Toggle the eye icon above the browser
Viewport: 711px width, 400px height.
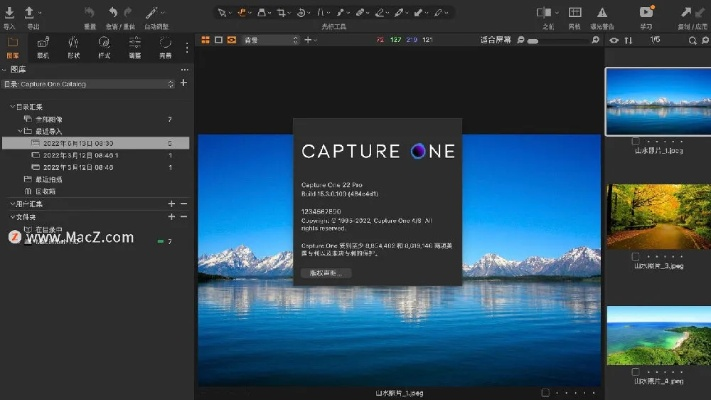point(614,41)
